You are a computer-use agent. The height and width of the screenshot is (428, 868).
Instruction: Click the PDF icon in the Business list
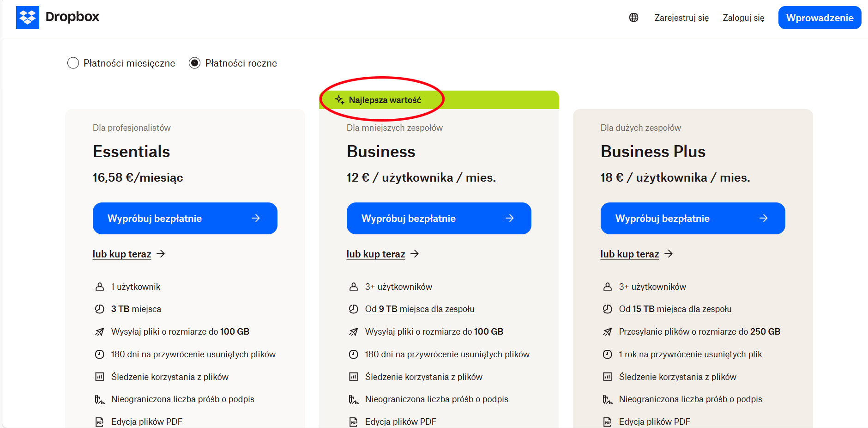354,422
